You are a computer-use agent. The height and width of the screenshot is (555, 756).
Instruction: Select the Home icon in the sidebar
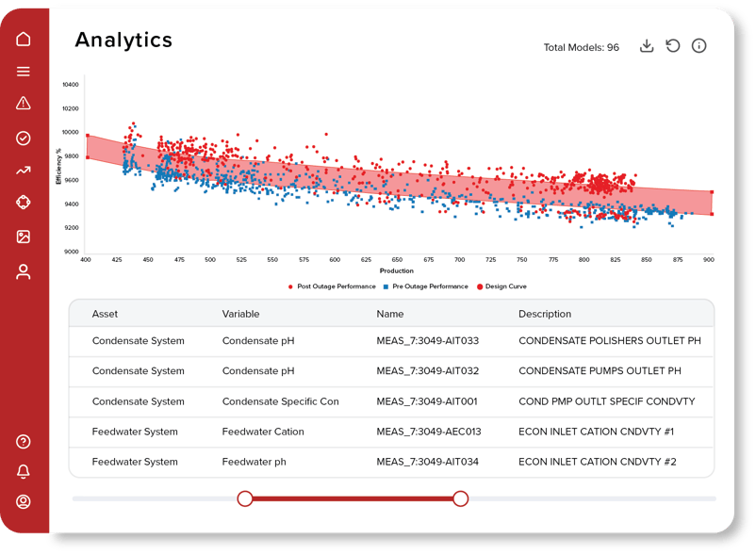[24, 39]
